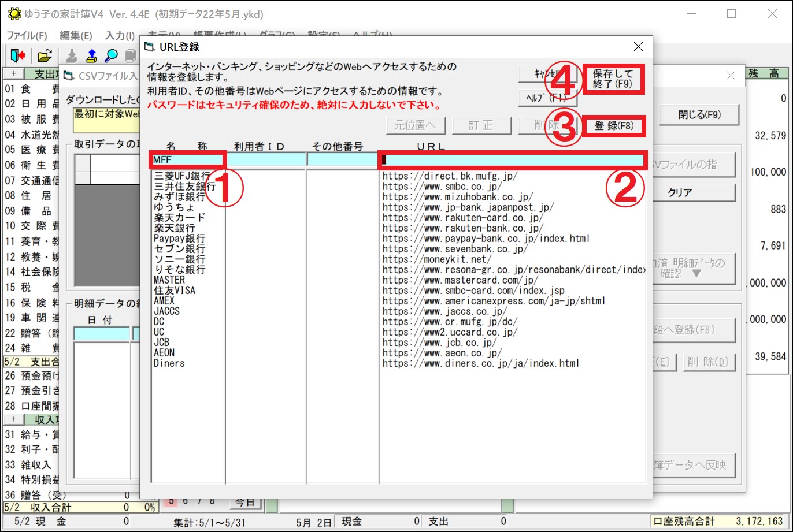Click URL https://direct.bk.mufg.jp/
The image size is (793, 532).
pos(450,176)
